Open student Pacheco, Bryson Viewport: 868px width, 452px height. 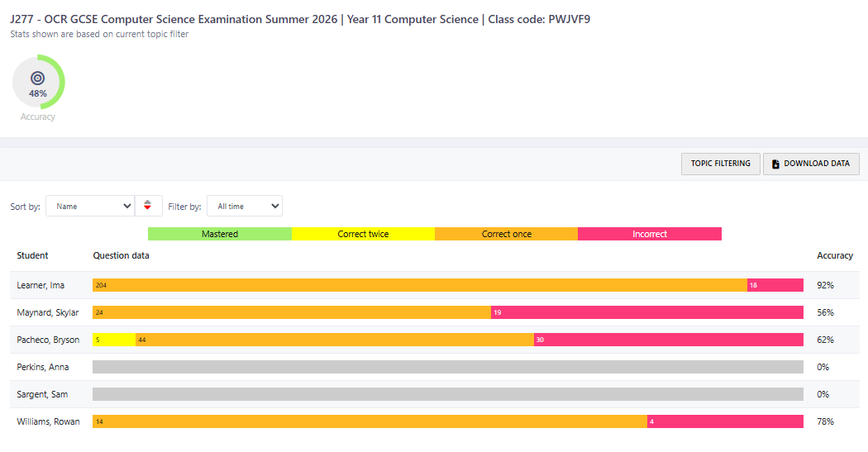(x=48, y=340)
